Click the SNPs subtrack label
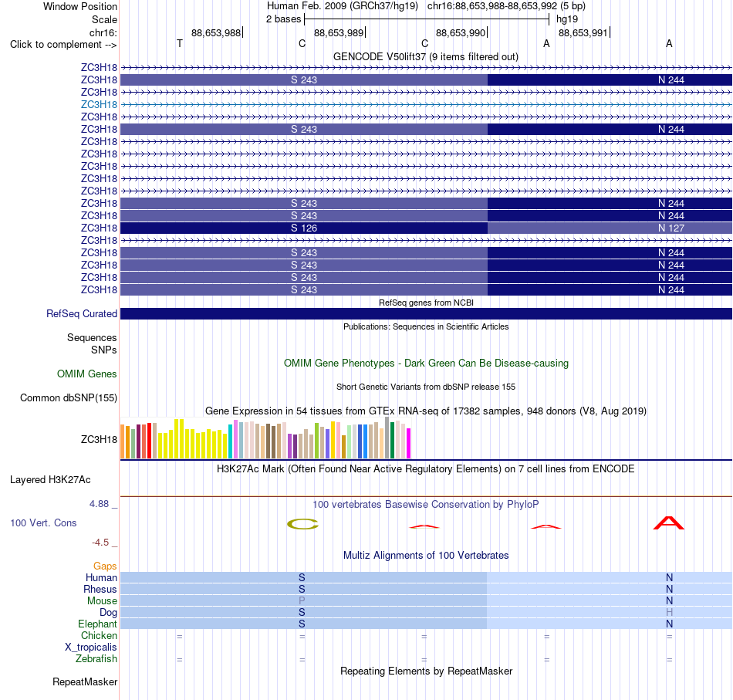This screenshot has width=733, height=700. tap(104, 350)
